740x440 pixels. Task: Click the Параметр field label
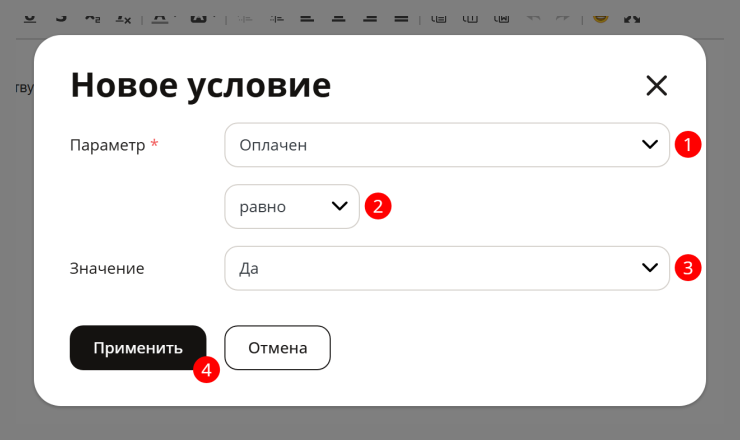pos(108,145)
